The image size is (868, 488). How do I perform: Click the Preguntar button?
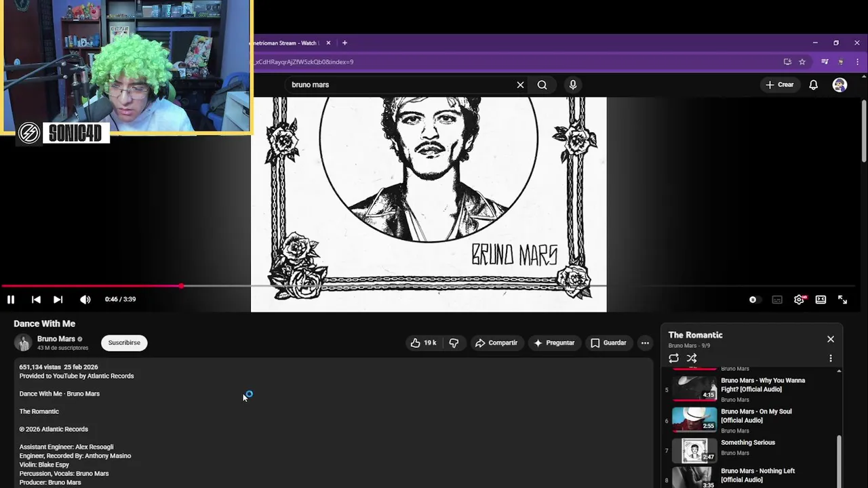point(554,343)
